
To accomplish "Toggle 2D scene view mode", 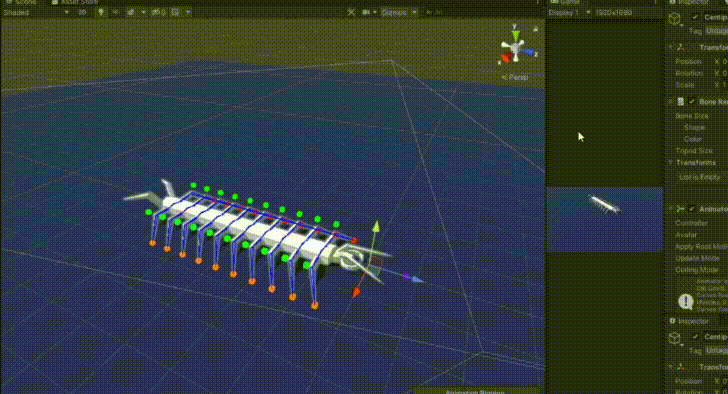I will click(x=83, y=13).
